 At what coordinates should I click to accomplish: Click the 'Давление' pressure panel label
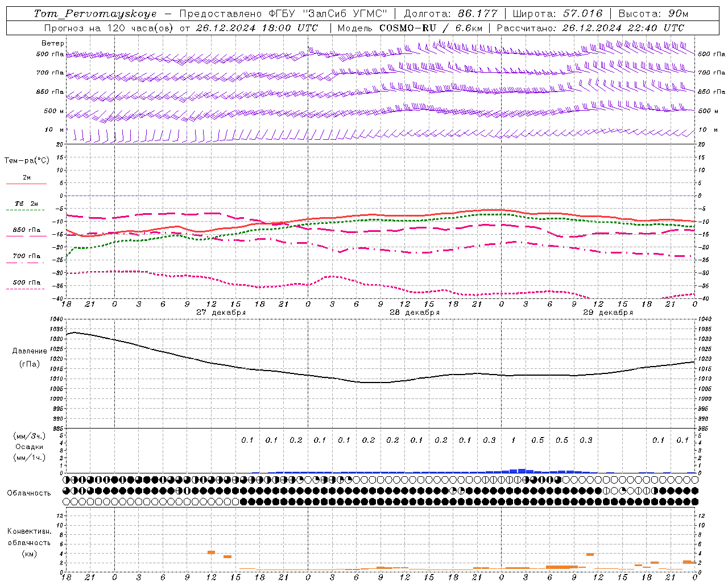point(30,351)
